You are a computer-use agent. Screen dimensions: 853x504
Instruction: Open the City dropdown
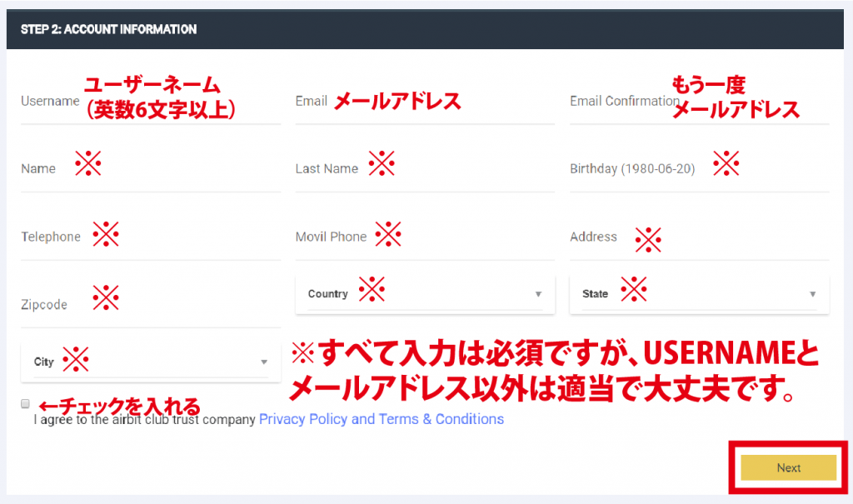(151, 362)
